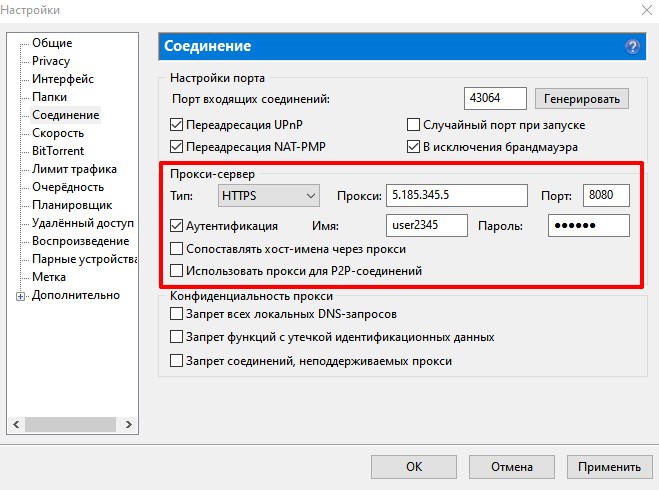Screen dimensions: 659x490
Task: Enable Сопоставлять хост-имена через прокси
Action: click(x=177, y=249)
